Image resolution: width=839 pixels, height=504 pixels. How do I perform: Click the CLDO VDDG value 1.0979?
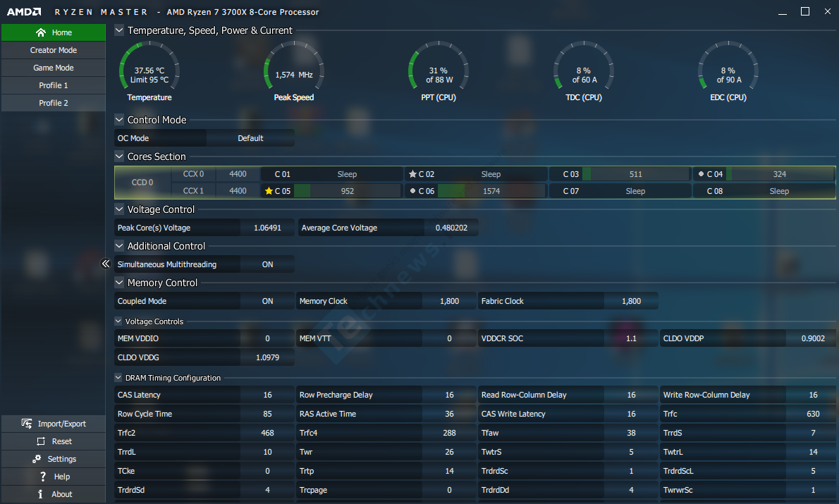click(267, 357)
